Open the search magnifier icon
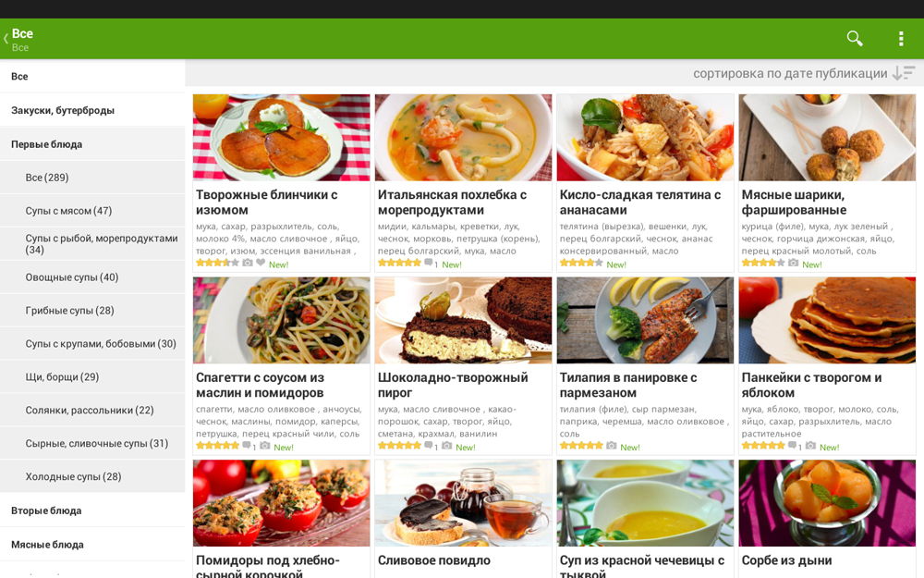Screen dimensions: 924x578 pyautogui.click(x=855, y=38)
